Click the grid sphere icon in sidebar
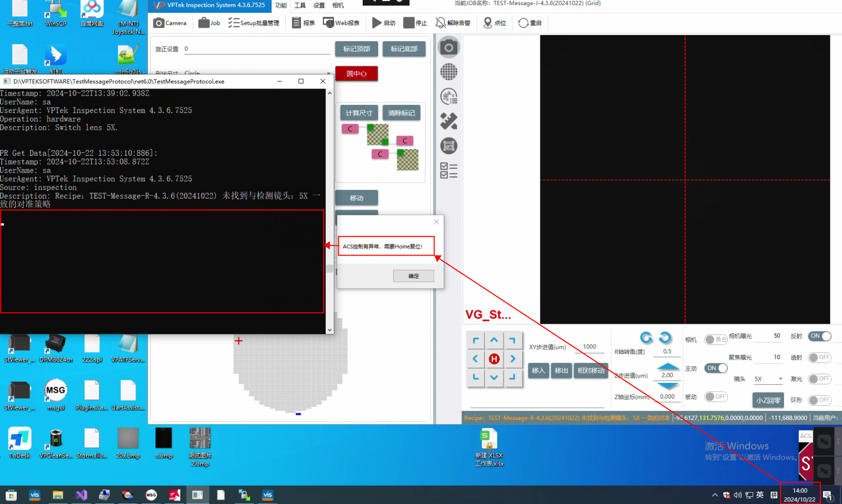Image resolution: width=842 pixels, height=504 pixels. pyautogui.click(x=449, y=72)
